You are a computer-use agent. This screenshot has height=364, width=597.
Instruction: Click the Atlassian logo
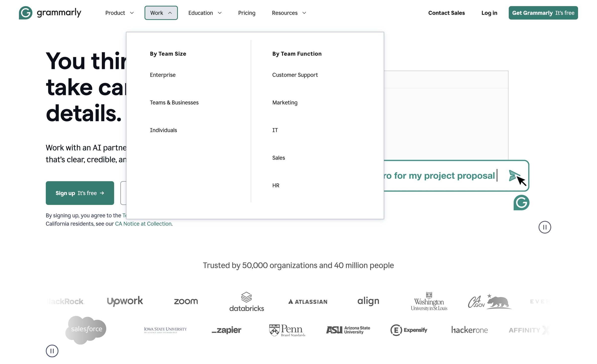pos(308,302)
